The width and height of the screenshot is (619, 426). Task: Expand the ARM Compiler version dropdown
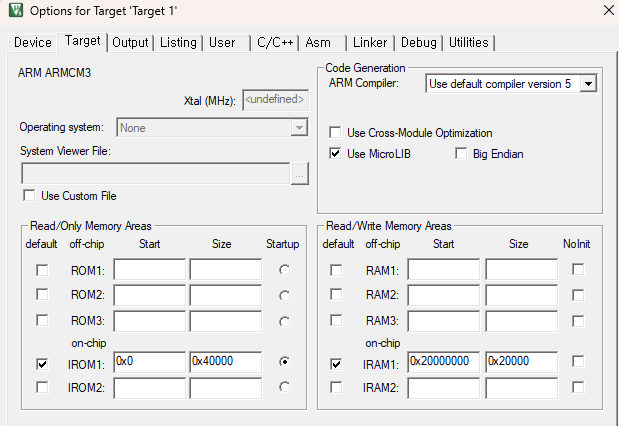click(588, 84)
